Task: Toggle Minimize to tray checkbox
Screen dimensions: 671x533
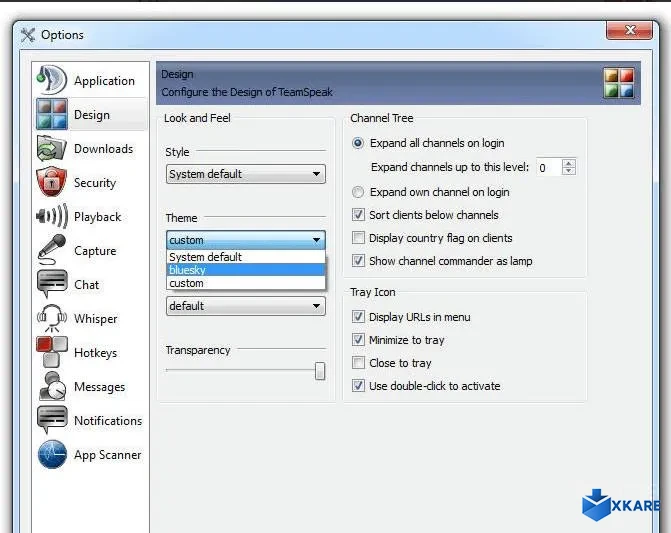Action: click(x=358, y=340)
